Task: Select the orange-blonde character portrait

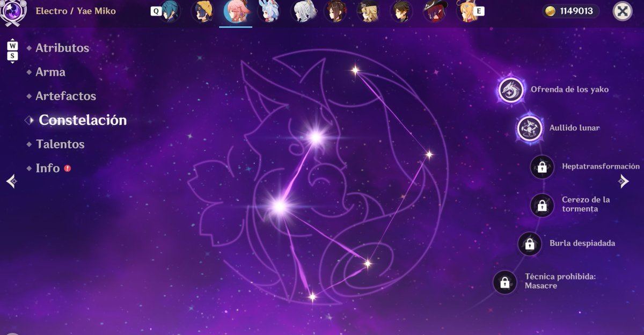Action: coord(466,11)
